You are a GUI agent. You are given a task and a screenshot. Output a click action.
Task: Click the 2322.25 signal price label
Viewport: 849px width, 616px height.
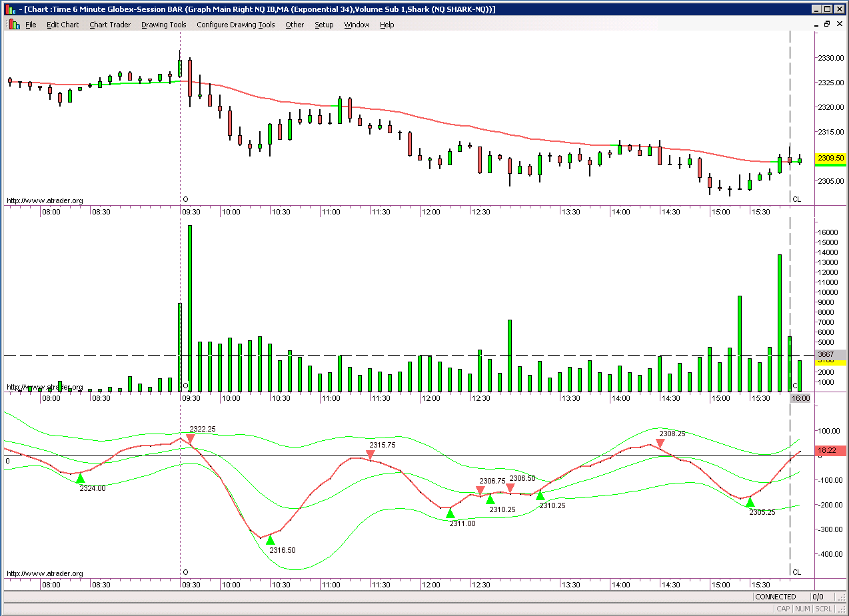coord(203,429)
